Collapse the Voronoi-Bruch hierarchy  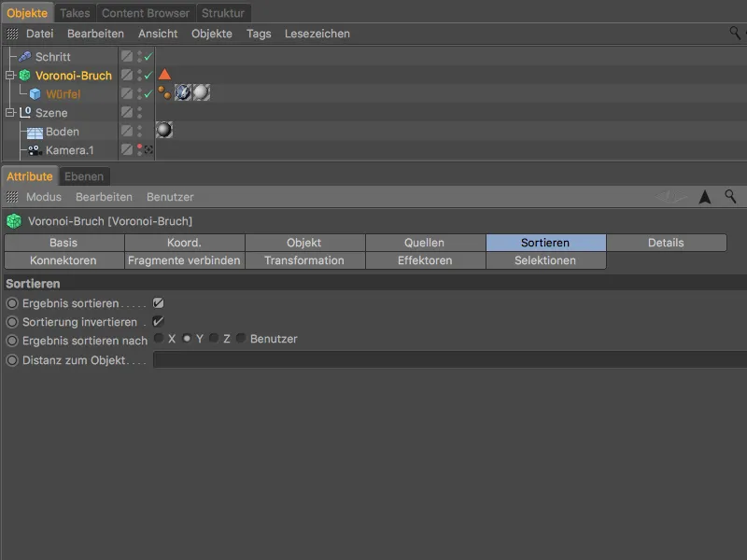pyautogui.click(x=10, y=76)
